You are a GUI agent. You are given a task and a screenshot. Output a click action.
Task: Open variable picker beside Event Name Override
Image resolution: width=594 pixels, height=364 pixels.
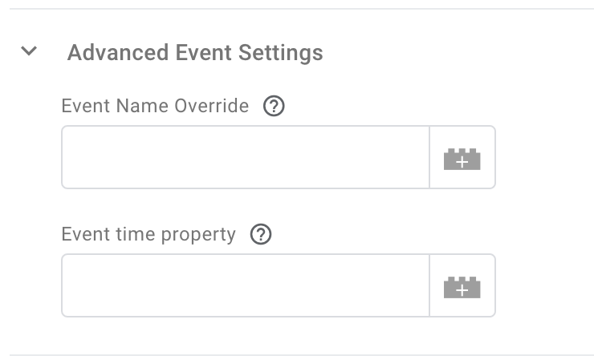(x=462, y=158)
